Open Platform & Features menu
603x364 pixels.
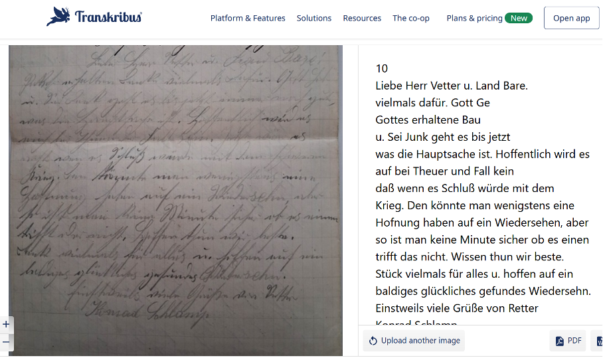tap(248, 18)
